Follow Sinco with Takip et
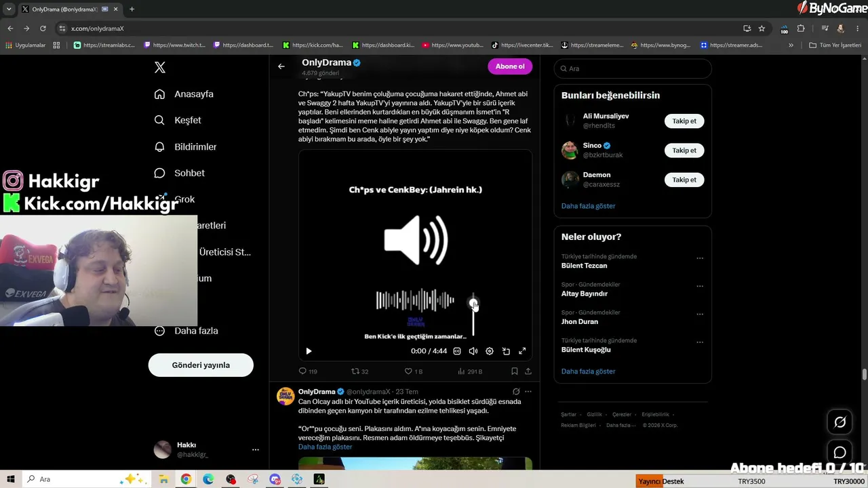Image resolution: width=868 pixels, height=488 pixels. [684, 150]
